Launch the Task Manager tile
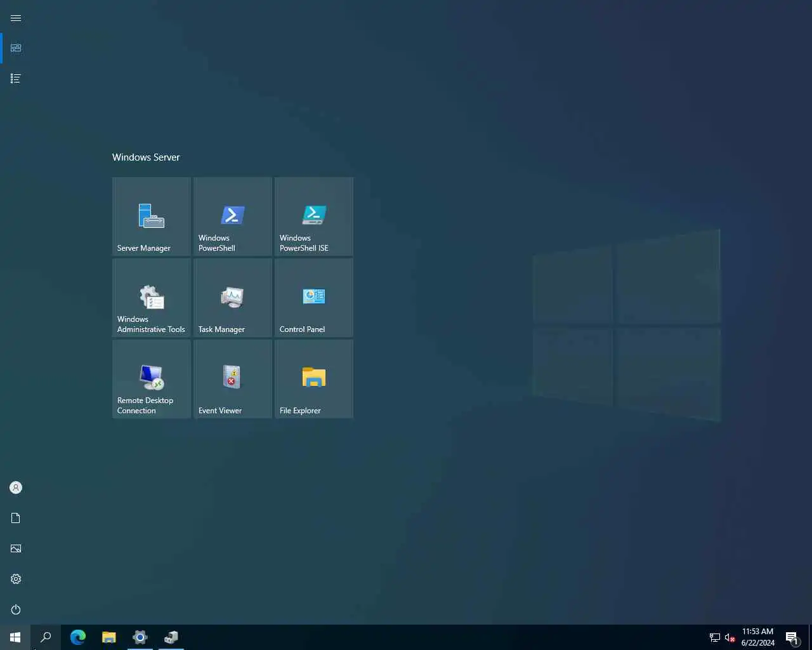 pyautogui.click(x=233, y=298)
